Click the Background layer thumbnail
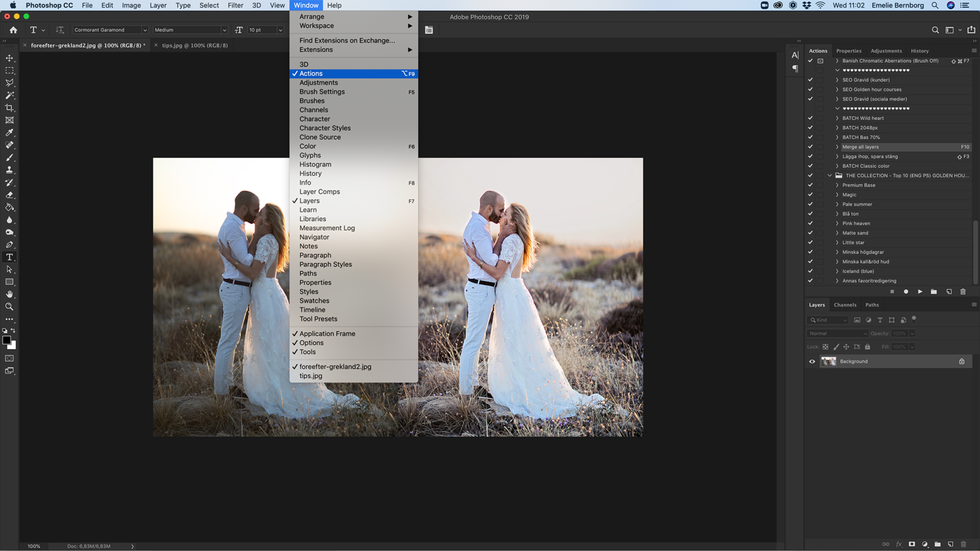Screen dimensions: 980x551 click(x=828, y=362)
